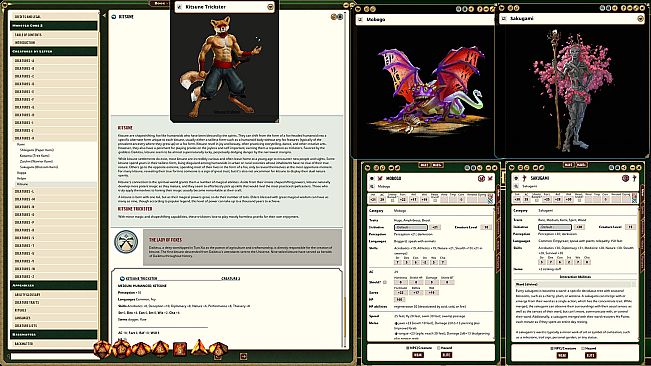Open Creature Traits appendix page

[54, 303]
